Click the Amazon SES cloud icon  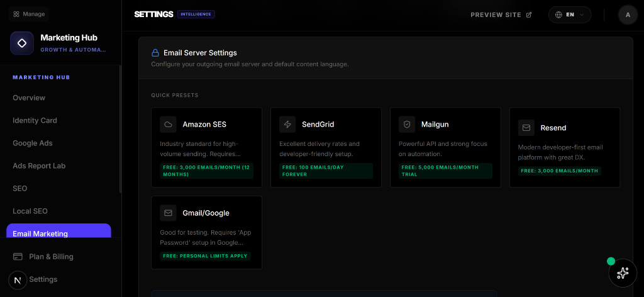(x=168, y=125)
